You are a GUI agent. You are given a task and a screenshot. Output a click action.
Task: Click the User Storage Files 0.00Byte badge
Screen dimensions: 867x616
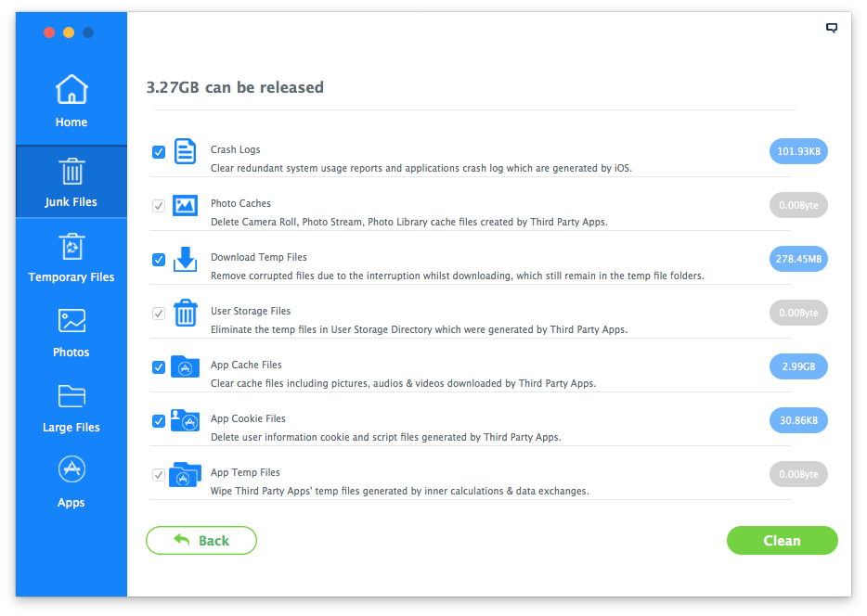click(798, 313)
